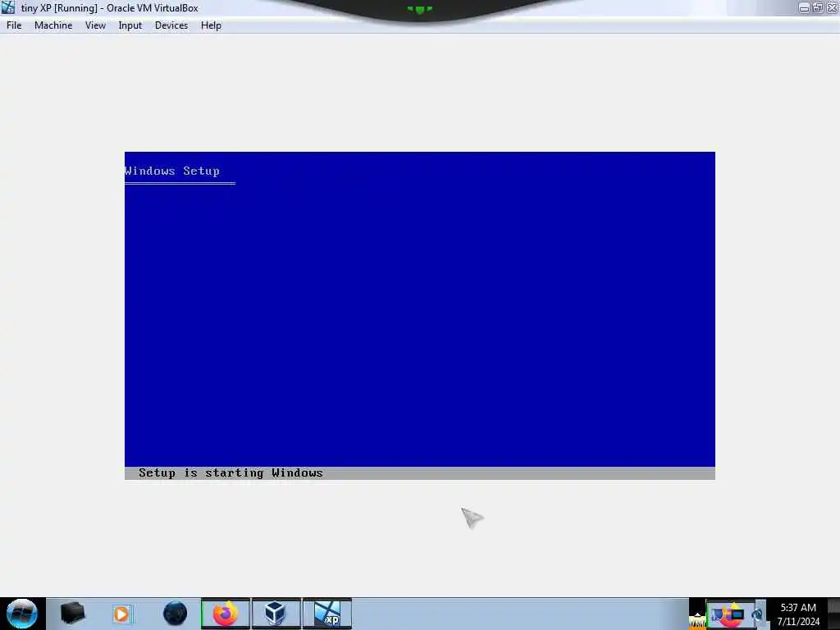Open the black folder taskbar icon

(72, 614)
